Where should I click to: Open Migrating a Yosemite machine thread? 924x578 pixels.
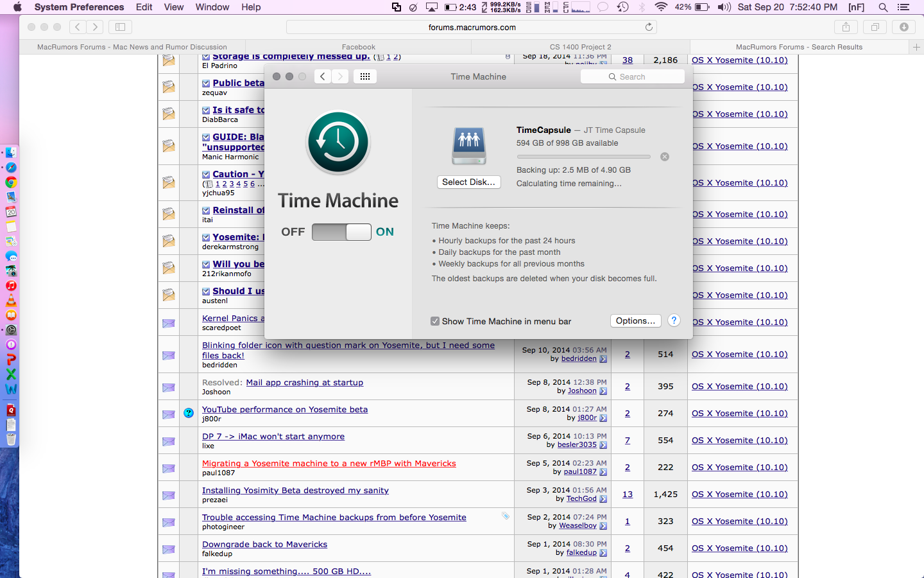click(329, 463)
